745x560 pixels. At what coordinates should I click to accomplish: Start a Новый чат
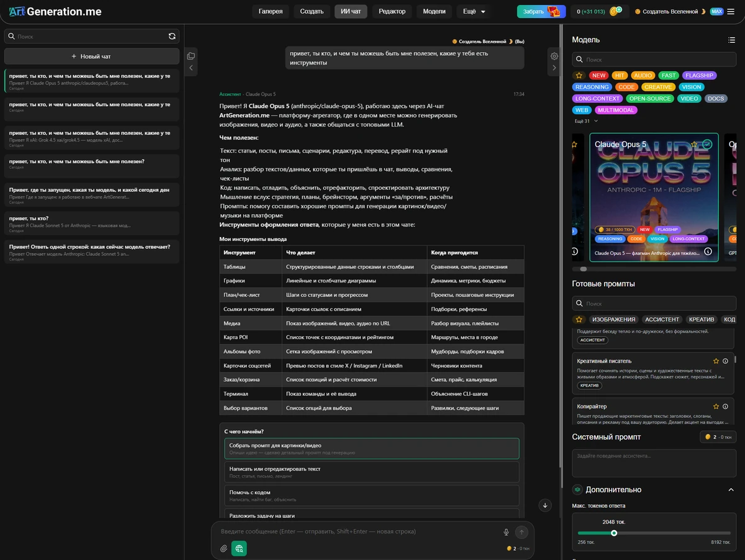91,56
